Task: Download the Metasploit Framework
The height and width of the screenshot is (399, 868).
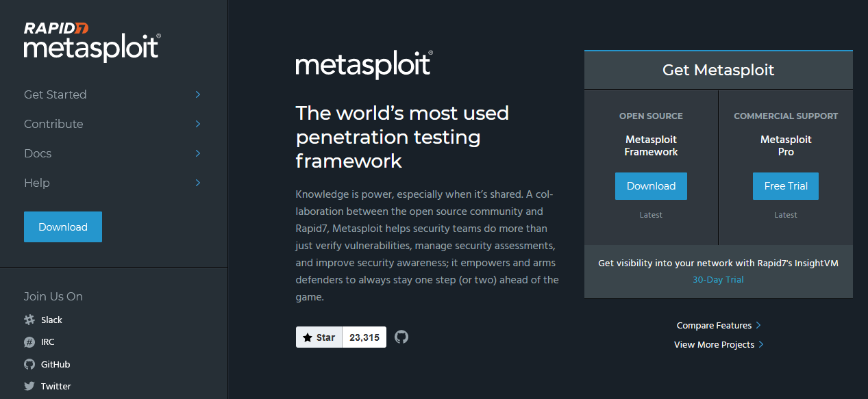Action: pos(651,186)
